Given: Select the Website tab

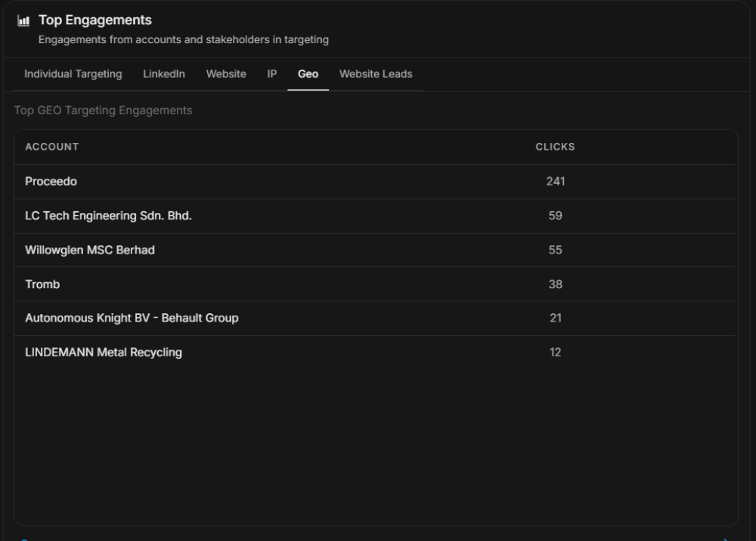Looking at the screenshot, I should point(226,74).
